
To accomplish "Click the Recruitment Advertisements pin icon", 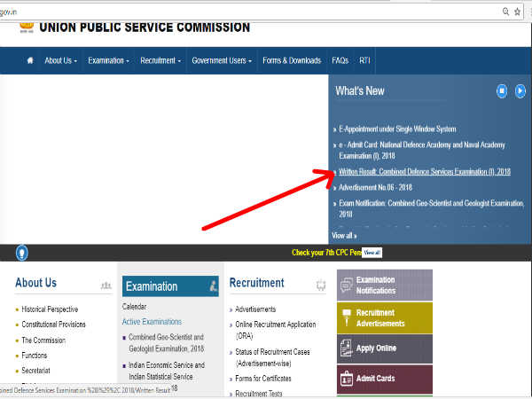I will point(347,317).
